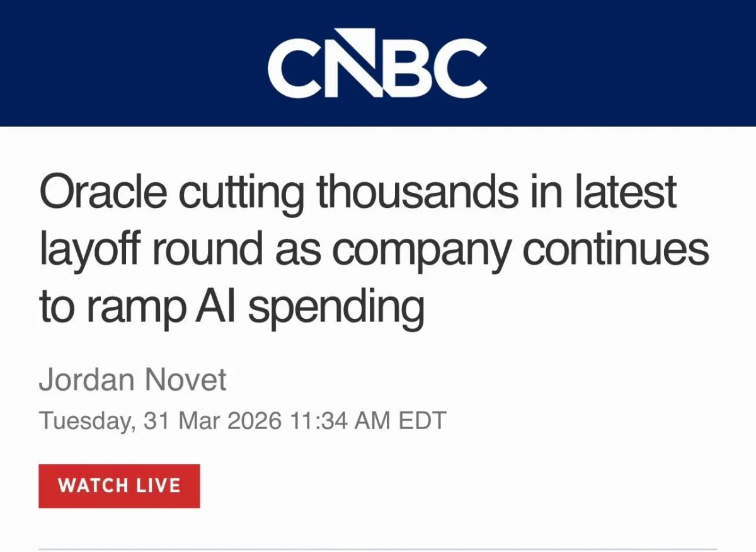The width and height of the screenshot is (756, 552).
Task: Click the article publication timestamp
Action: click(243, 418)
